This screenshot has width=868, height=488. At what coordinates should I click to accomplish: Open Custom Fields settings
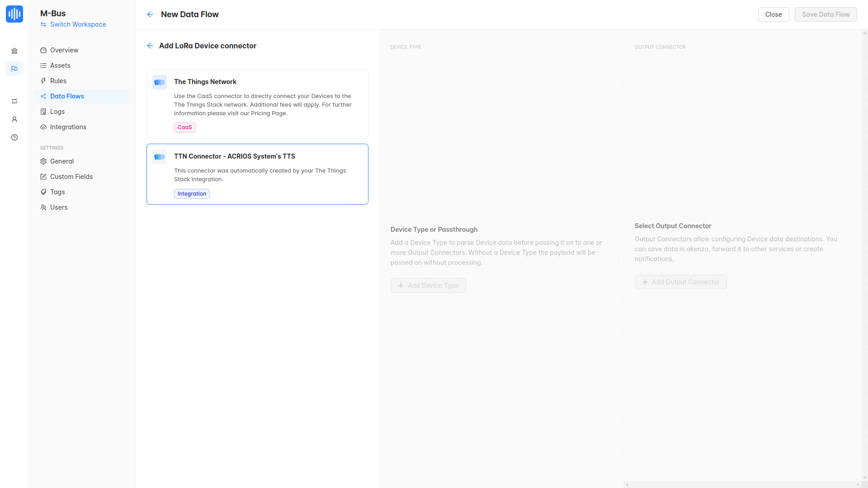[71, 177]
